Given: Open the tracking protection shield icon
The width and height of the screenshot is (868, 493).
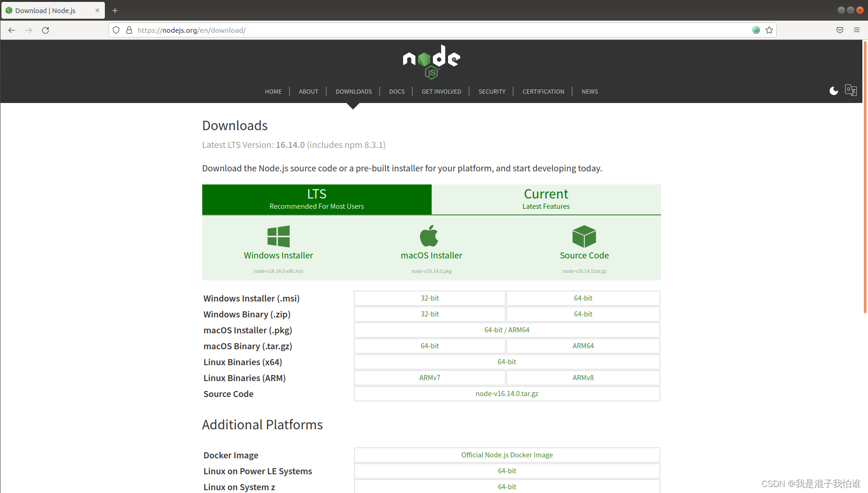Looking at the screenshot, I should (116, 30).
